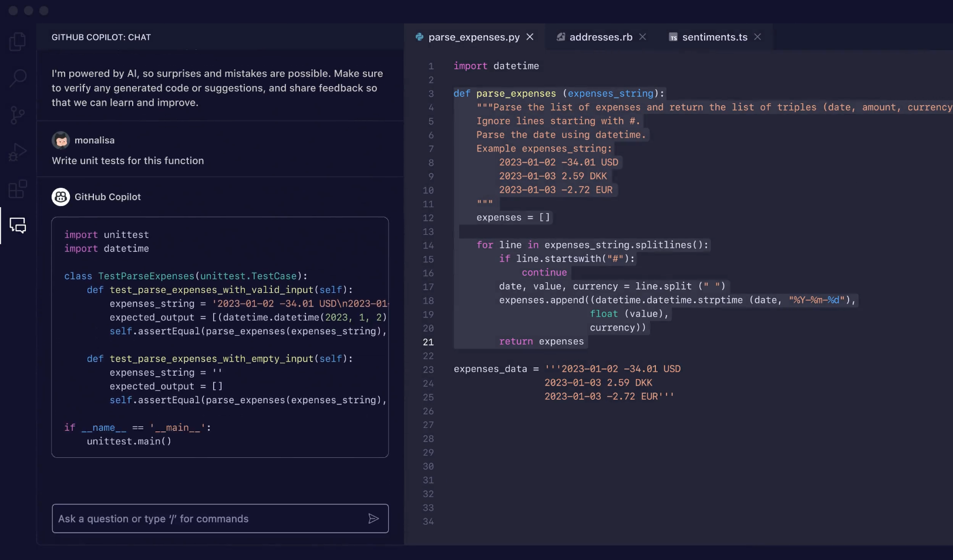Click the monalisa username

point(95,140)
